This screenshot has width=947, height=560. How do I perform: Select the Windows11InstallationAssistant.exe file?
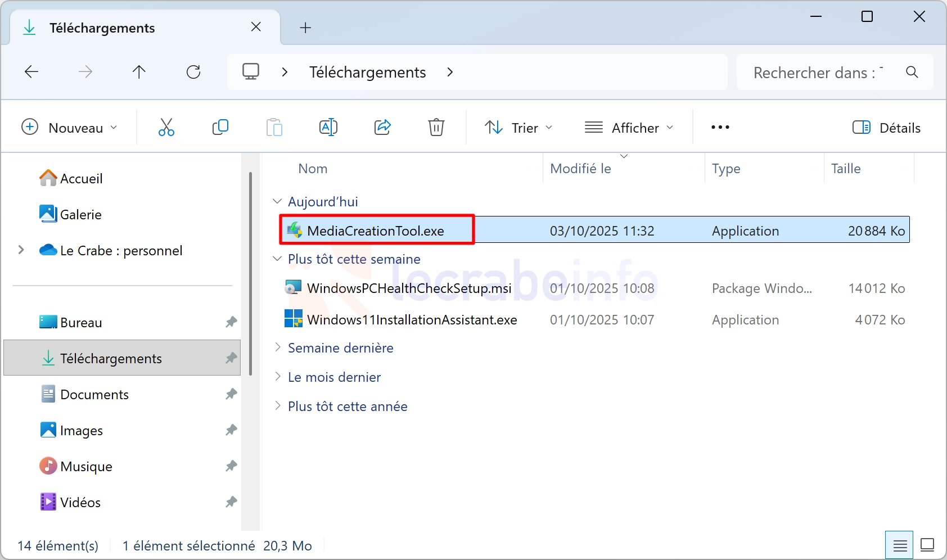[412, 320]
